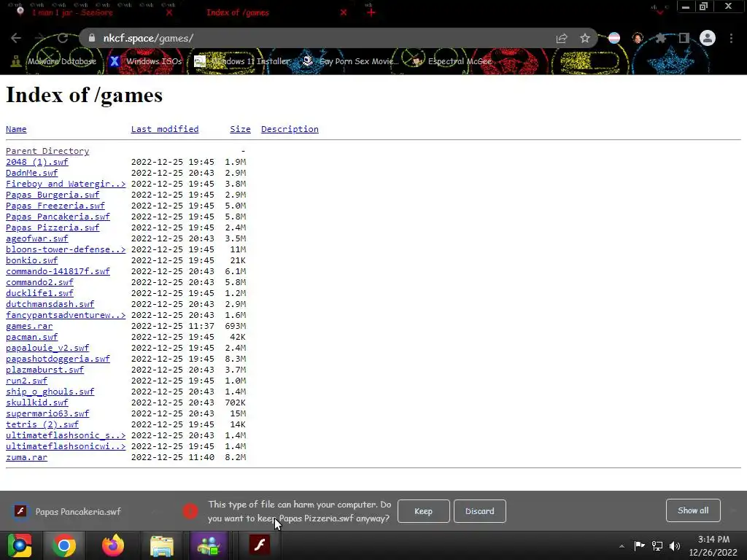This screenshot has height=560, width=747.
Task: Open downloaded Papas Pancakeria.swf in shelf
Action: point(66,511)
